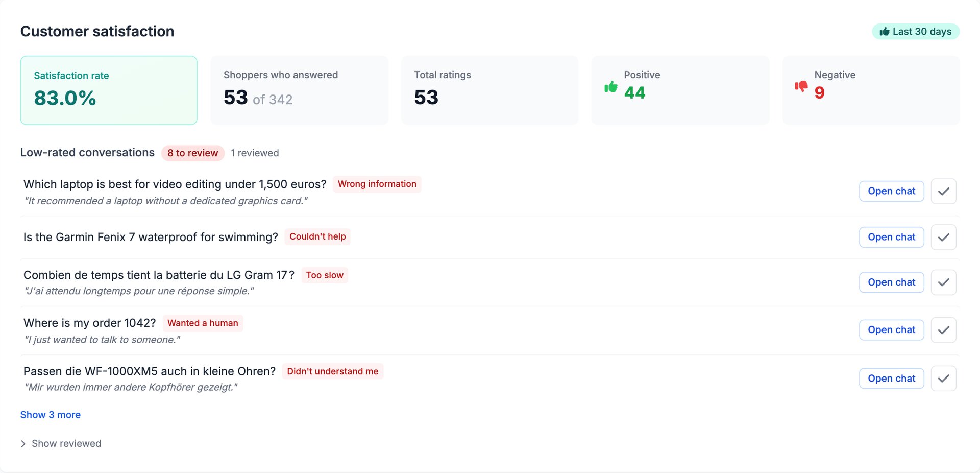Screen dimensions: 980x473
Task: Click the Low-rated conversations heading
Action: (x=87, y=153)
